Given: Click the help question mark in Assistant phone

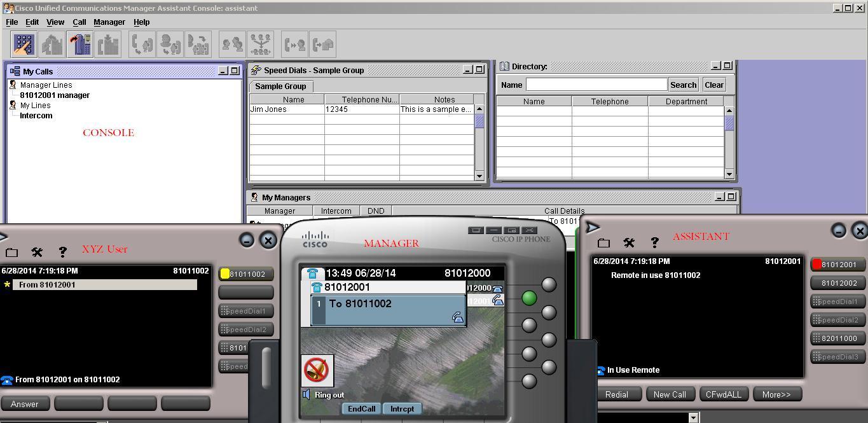Looking at the screenshot, I should click(x=654, y=242).
